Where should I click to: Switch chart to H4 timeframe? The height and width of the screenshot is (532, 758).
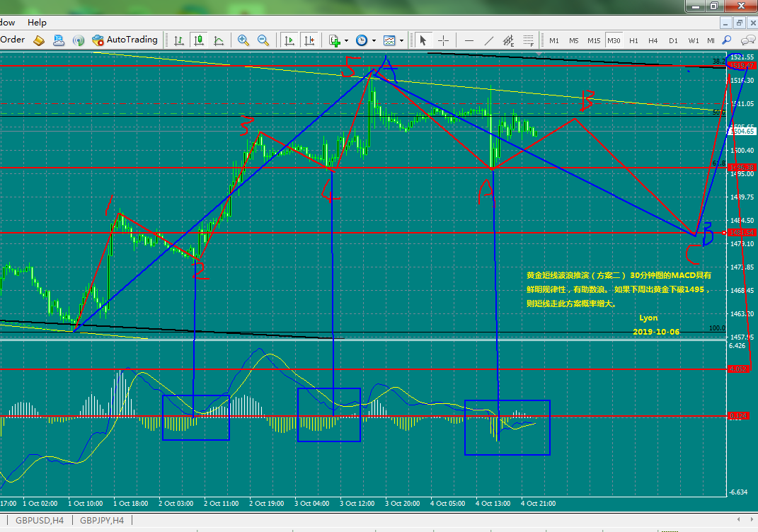[653, 40]
